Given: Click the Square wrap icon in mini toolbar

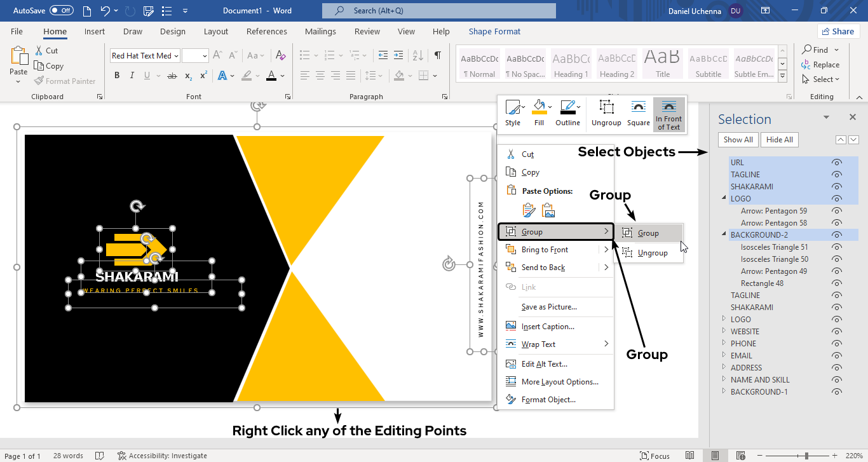Looking at the screenshot, I should point(638,113).
